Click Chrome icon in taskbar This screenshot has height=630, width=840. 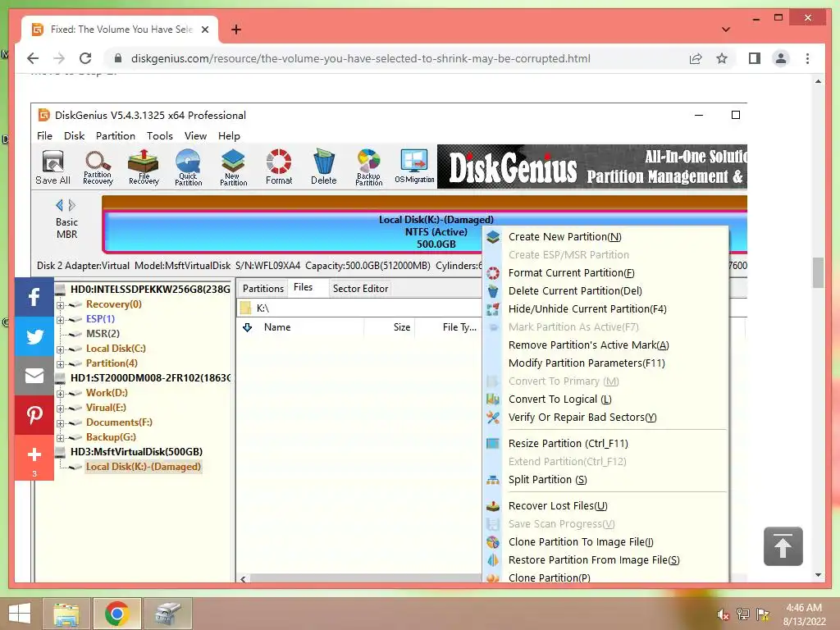(116, 614)
